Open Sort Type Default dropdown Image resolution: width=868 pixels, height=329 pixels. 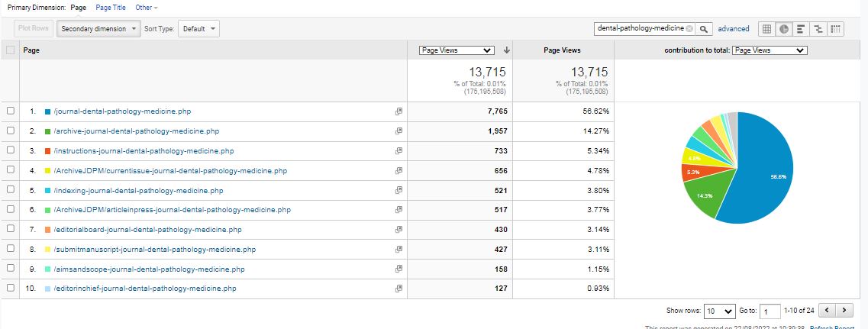198,29
